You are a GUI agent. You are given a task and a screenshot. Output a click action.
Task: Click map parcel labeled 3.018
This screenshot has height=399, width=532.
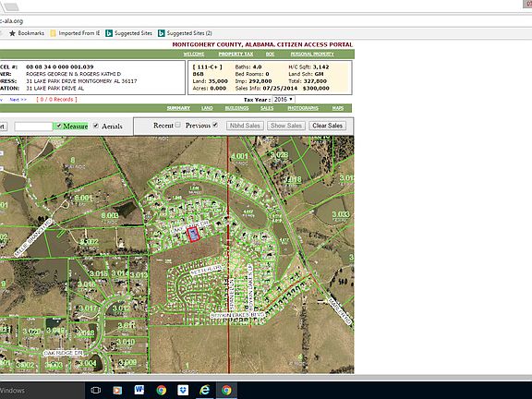click(293, 179)
